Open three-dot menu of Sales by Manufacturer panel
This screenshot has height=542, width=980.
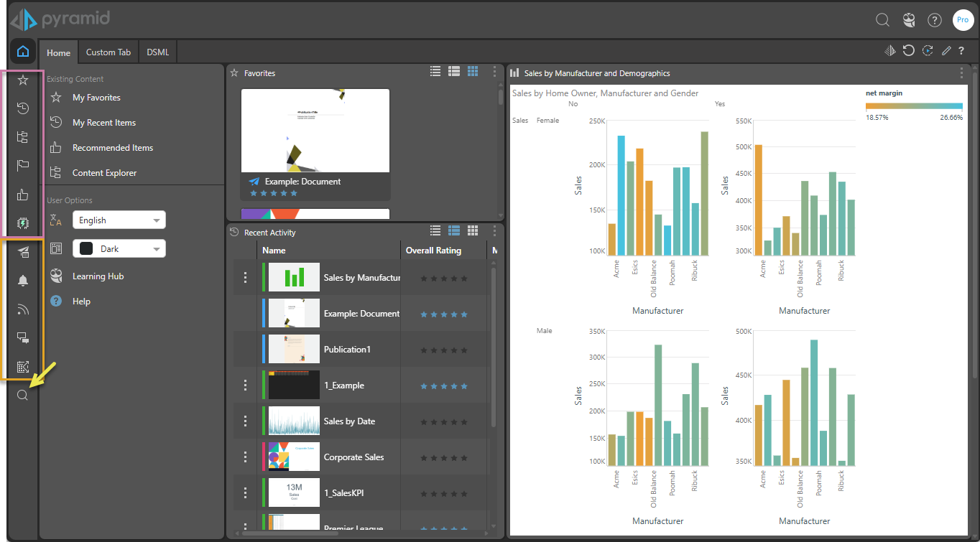point(961,73)
